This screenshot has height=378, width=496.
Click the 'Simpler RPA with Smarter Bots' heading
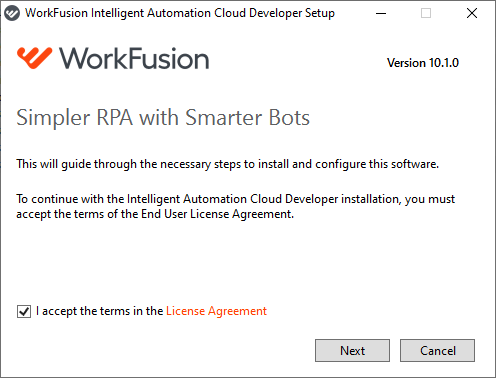tap(163, 118)
